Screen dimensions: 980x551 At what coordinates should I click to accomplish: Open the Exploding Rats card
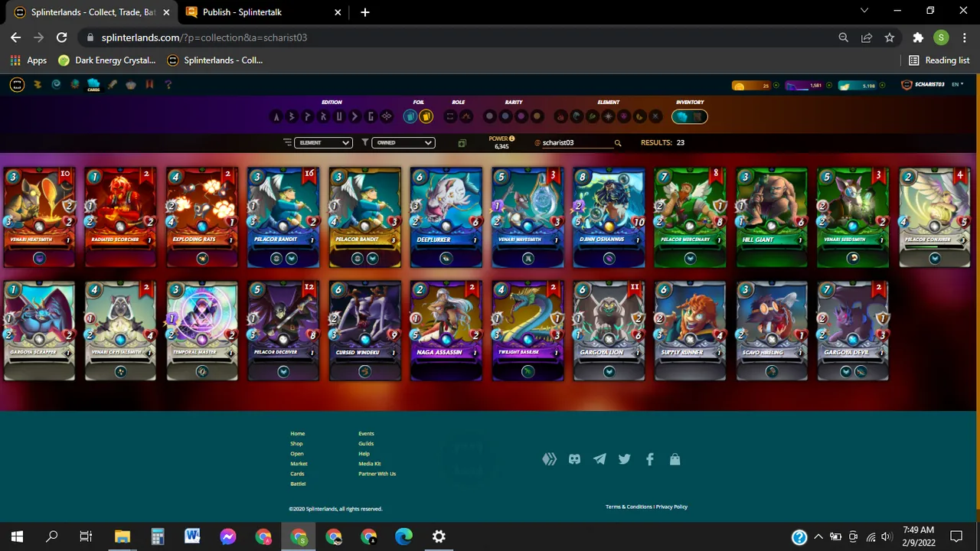(201, 217)
